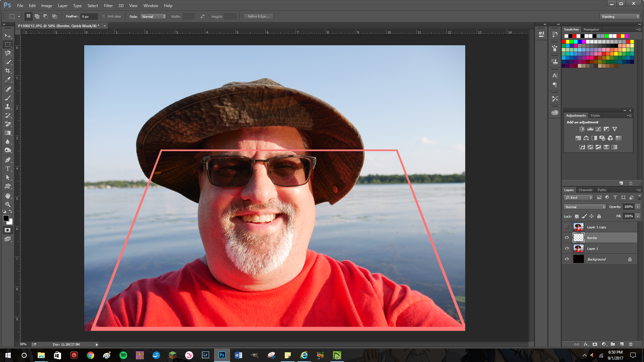Select the Horizontal Type tool
Viewport: 644px width, 362px height.
(x=8, y=169)
